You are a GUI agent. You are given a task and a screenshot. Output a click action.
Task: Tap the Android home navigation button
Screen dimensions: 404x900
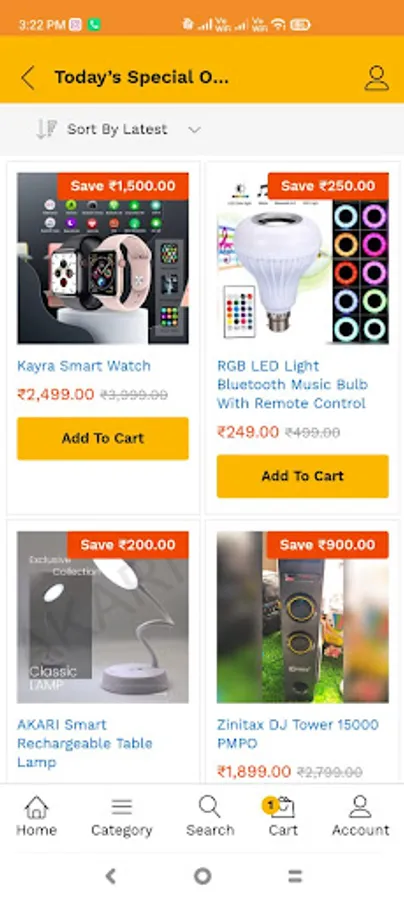tap(202, 876)
